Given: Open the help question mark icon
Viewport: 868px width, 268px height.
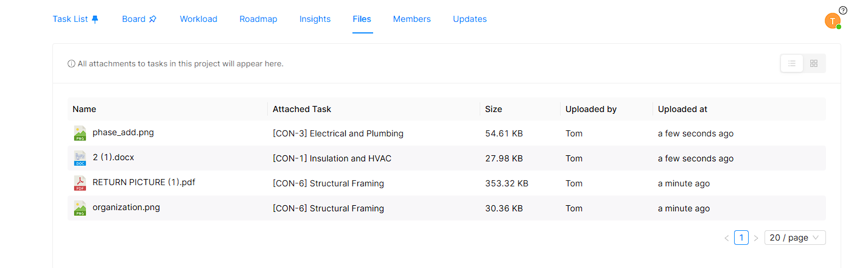Looking at the screenshot, I should point(843,10).
